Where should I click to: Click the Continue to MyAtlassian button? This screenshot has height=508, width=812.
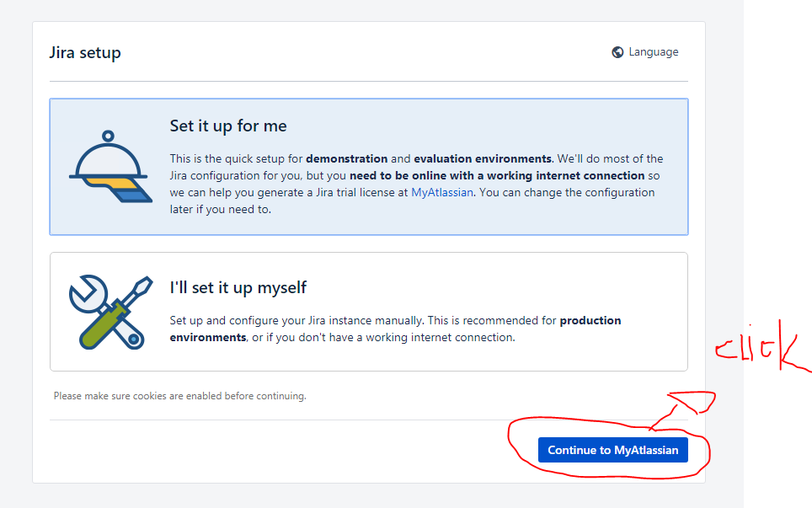(x=612, y=450)
